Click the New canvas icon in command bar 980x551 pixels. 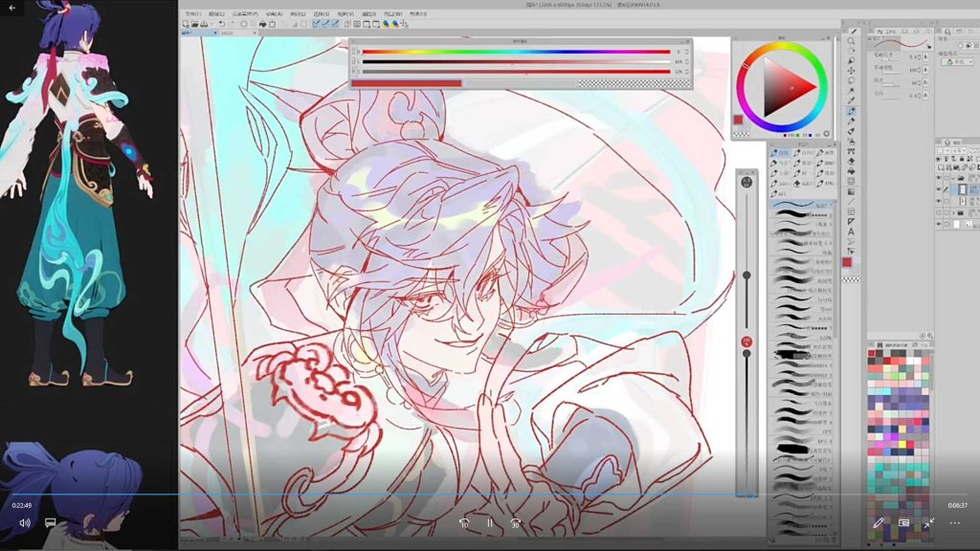[x=186, y=24]
